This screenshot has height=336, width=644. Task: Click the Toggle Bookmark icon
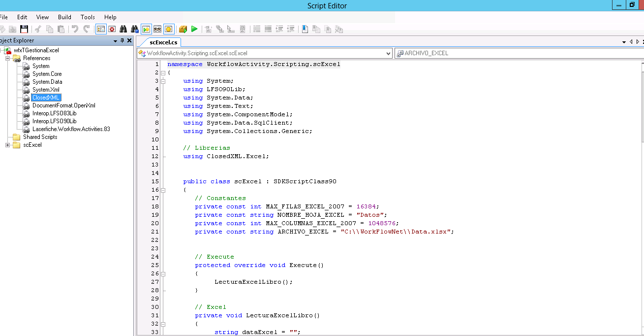[305, 30]
